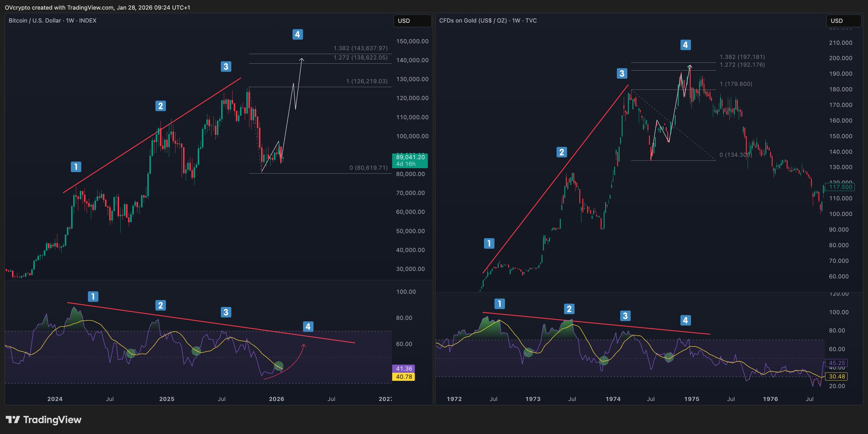Select marker 4 above the Bitcoin price chart
The height and width of the screenshot is (434, 868).
298,34
